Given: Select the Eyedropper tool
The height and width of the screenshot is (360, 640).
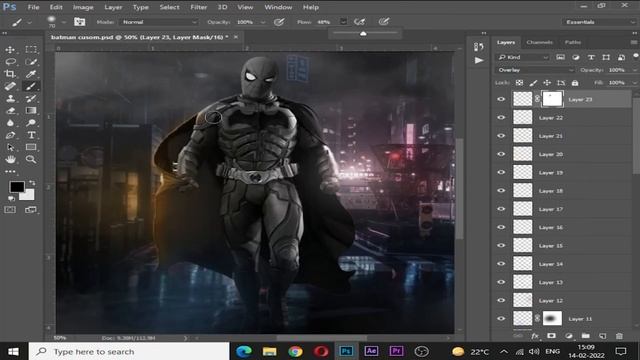Looking at the screenshot, I should tap(31, 74).
